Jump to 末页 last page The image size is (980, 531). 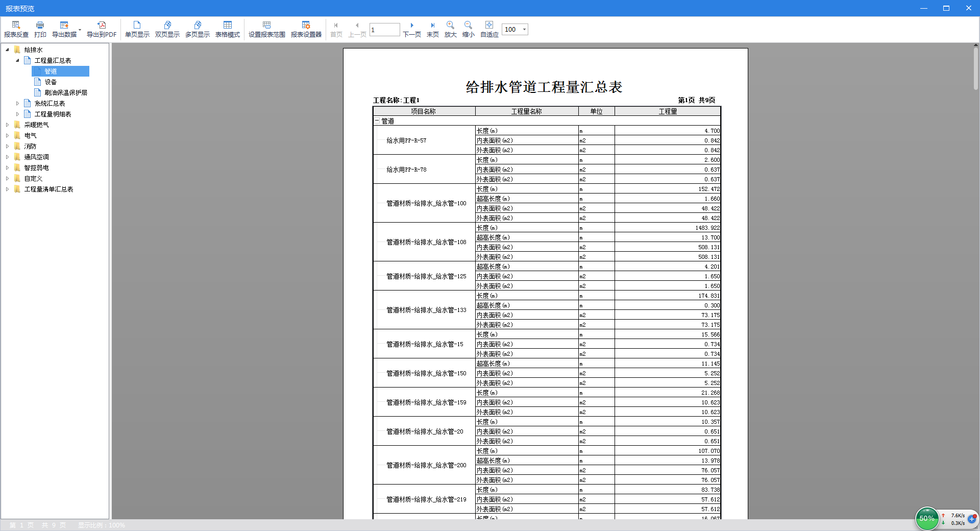pyautogui.click(x=433, y=30)
